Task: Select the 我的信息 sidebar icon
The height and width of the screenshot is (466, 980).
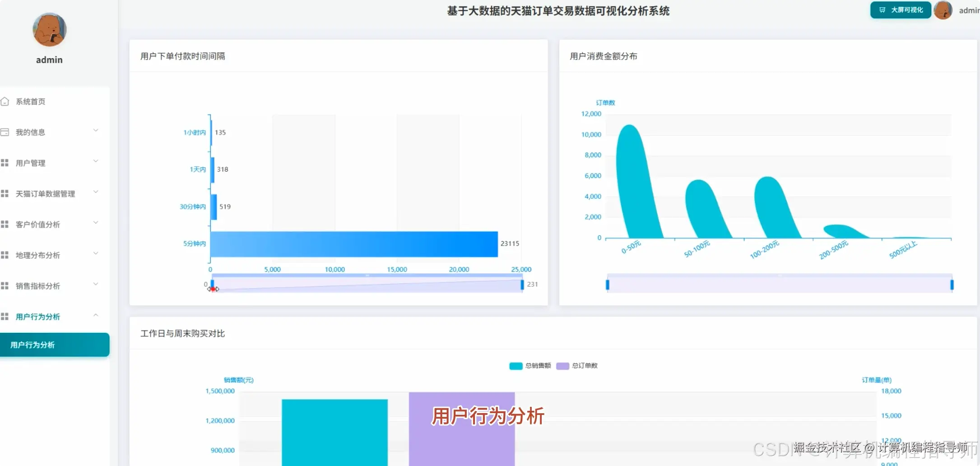Action: click(5, 132)
